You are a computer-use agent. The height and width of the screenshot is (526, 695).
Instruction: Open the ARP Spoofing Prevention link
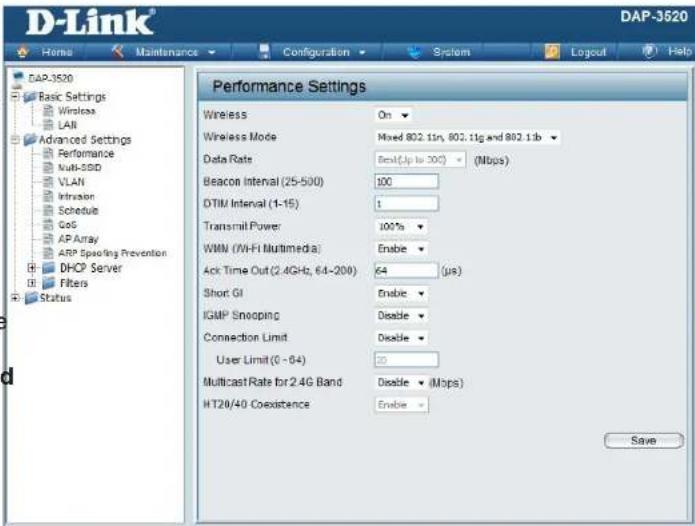point(113,253)
